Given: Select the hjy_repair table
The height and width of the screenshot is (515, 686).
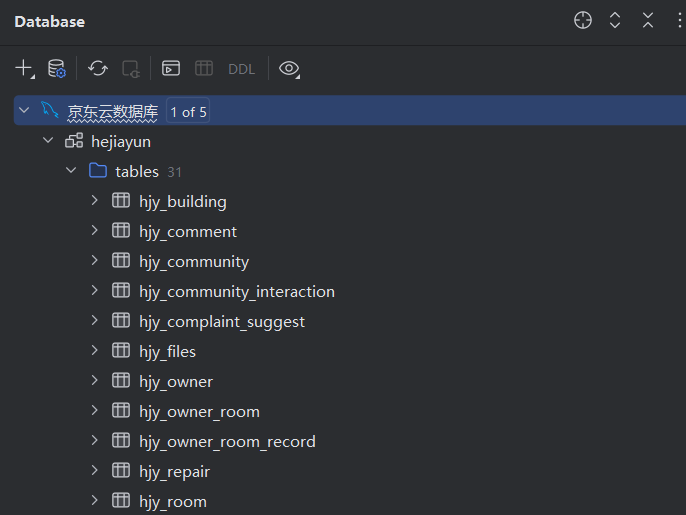Looking at the screenshot, I should [x=174, y=472].
